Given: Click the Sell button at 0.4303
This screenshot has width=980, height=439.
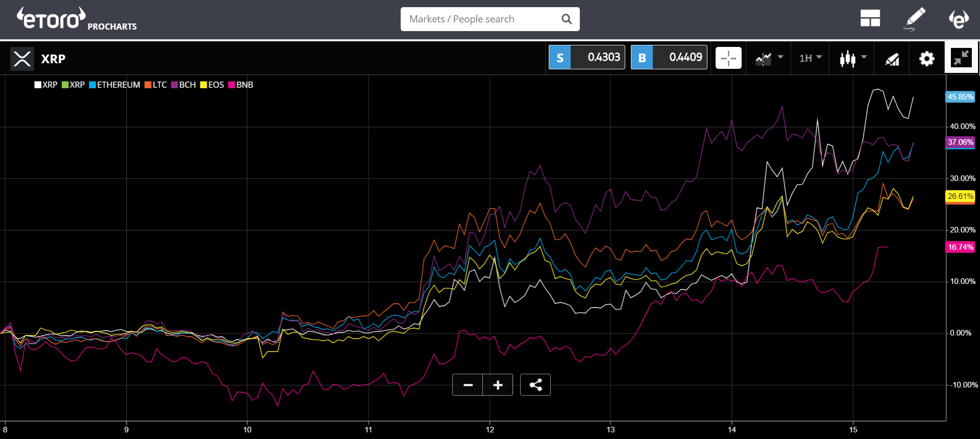Looking at the screenshot, I should click(587, 57).
